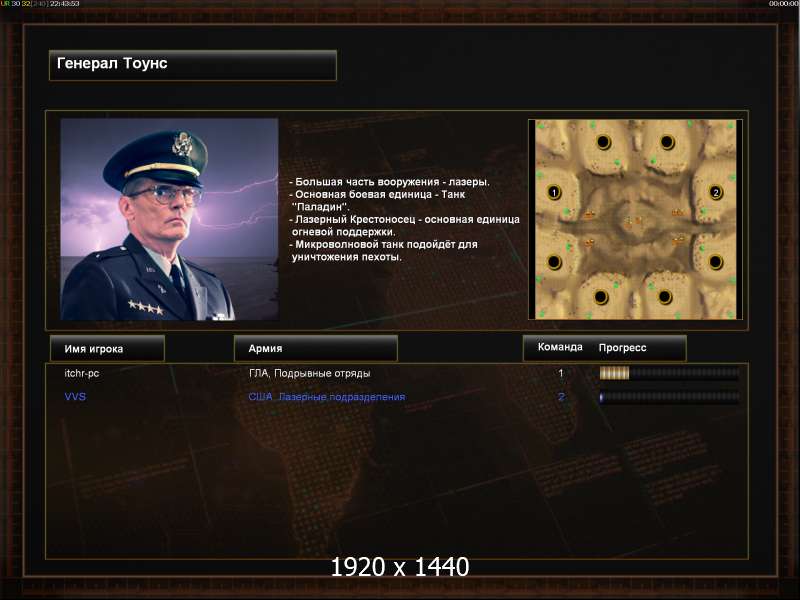The image size is (800, 600).
Task: Select the top-right unnumbered start circle on the map
Action: (x=667, y=142)
